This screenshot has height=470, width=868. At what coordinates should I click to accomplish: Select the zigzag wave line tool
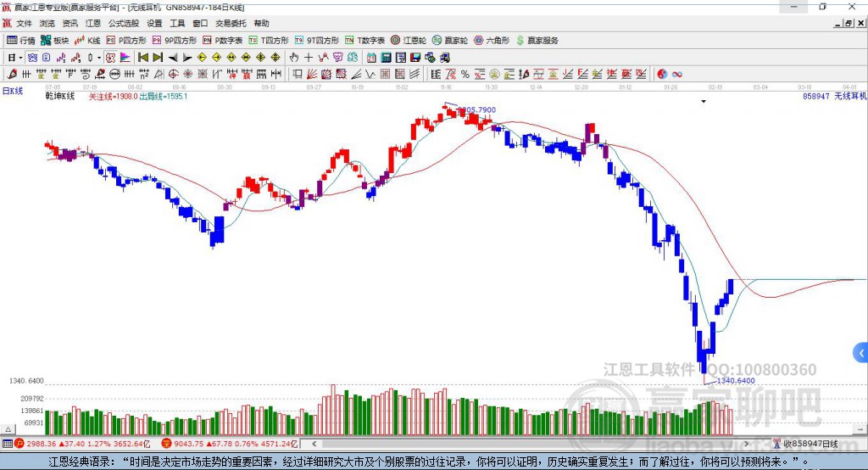[370, 75]
